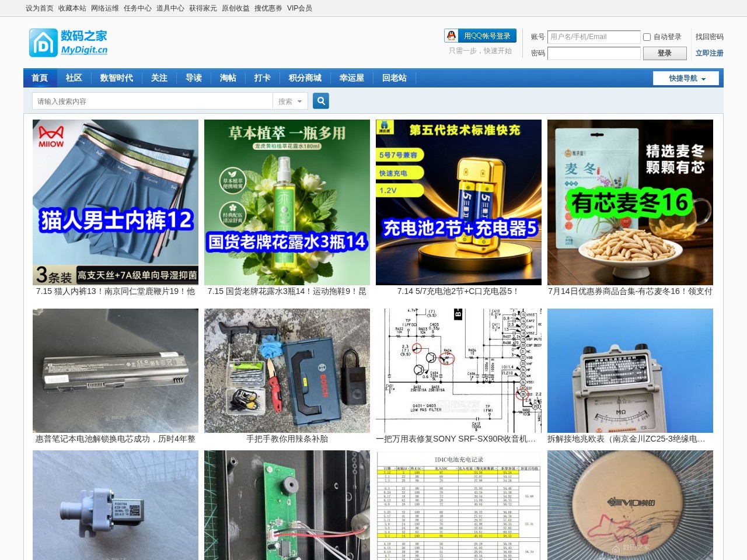Go to the 积分商城 tab

(305, 78)
